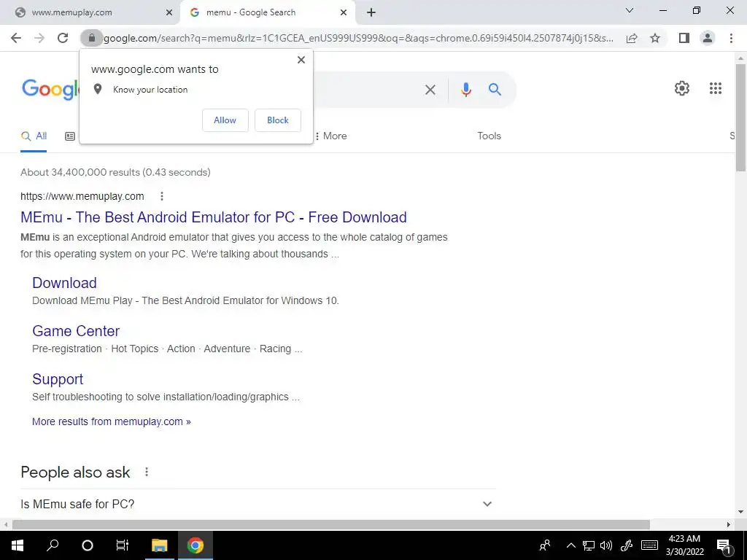Open MEmu Best Android Emulator result
The height and width of the screenshot is (560, 747).
tap(214, 217)
